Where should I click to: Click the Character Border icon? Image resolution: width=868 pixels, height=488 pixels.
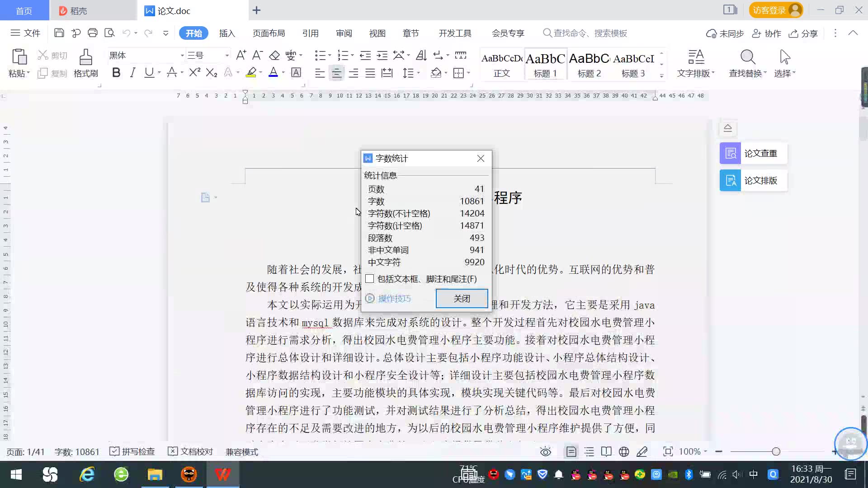[296, 73]
